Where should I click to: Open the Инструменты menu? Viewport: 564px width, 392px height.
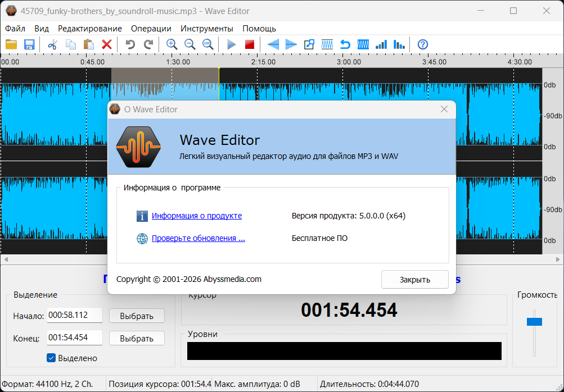[207, 29]
